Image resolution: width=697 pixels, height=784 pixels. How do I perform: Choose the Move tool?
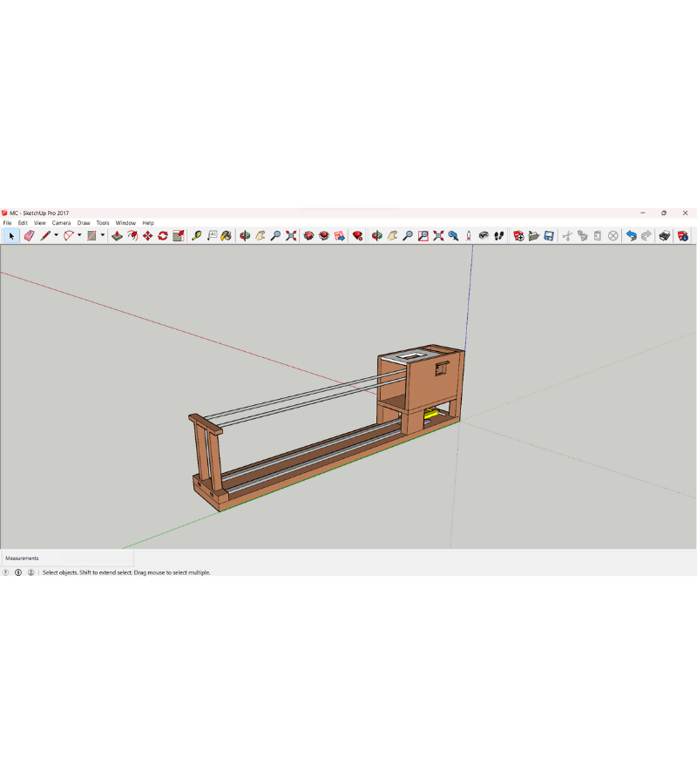point(147,236)
